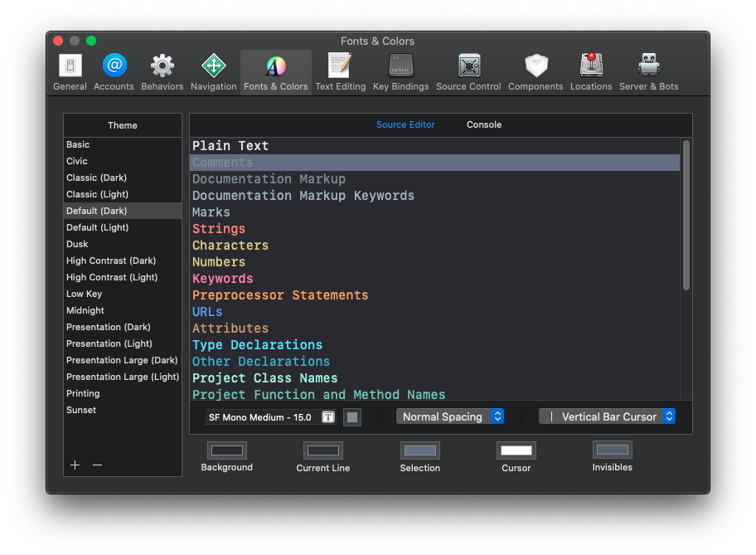Change the Selection color swatch
The width and height of the screenshot is (756, 555).
(x=420, y=450)
